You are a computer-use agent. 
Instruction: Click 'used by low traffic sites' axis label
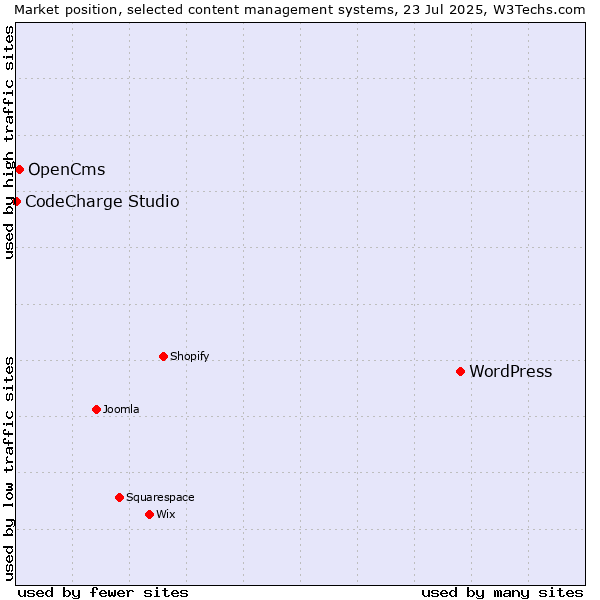point(8,469)
